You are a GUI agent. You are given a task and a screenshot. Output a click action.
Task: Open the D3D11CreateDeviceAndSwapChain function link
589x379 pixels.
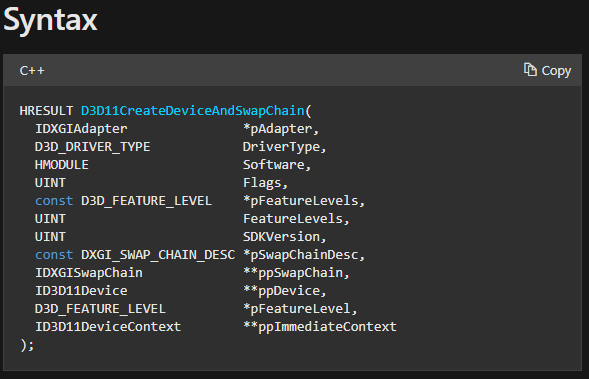tap(193, 111)
